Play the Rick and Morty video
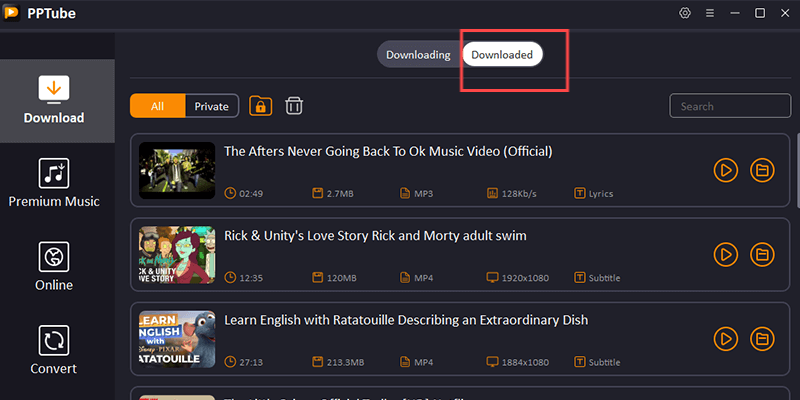Image resolution: width=800 pixels, height=400 pixels. click(726, 254)
